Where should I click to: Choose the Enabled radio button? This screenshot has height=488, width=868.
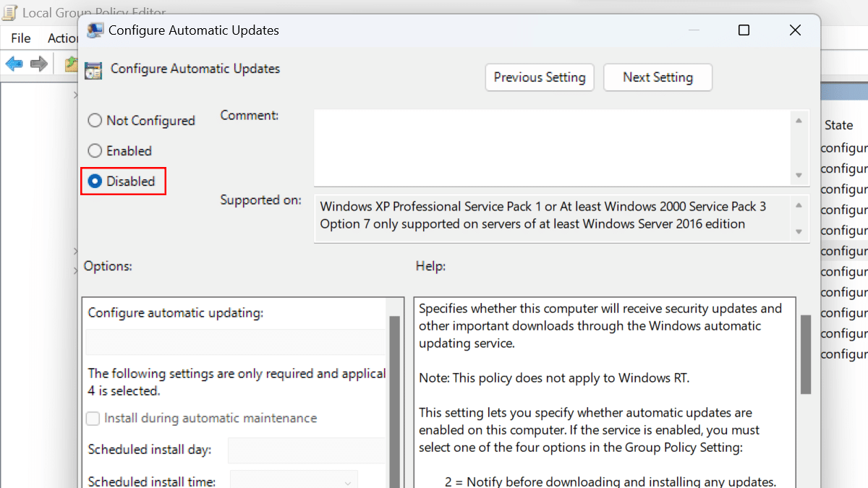click(95, 151)
